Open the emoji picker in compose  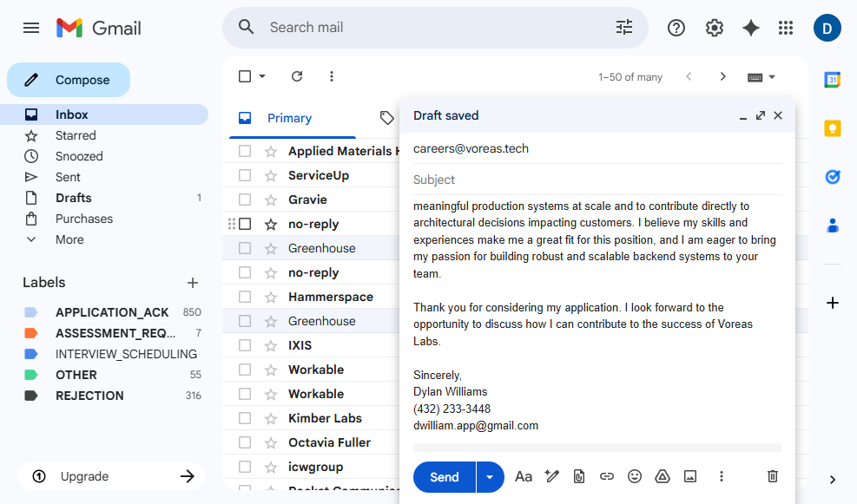pyautogui.click(x=635, y=476)
